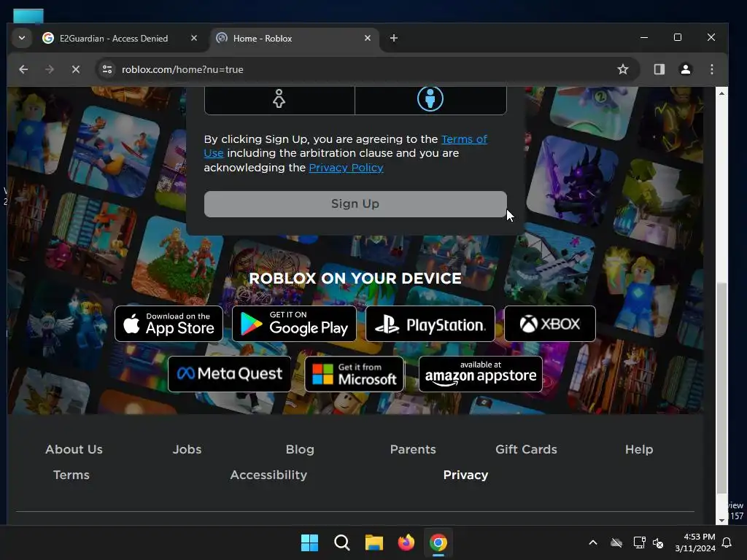Open the Get it on Google Play badge
This screenshot has width=747, height=560.
tap(294, 324)
